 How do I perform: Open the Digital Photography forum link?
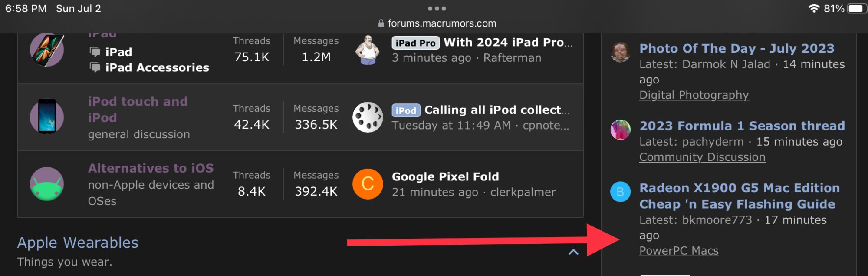point(694,95)
